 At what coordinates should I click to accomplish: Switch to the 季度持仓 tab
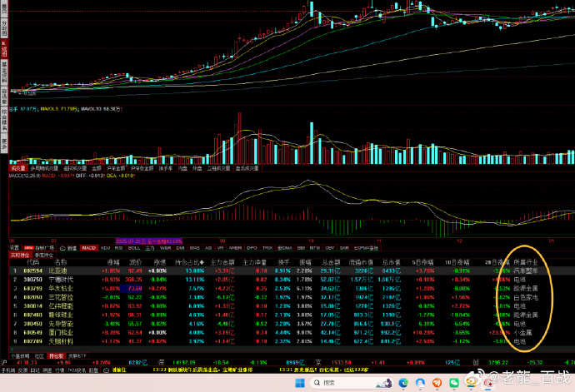point(44,255)
